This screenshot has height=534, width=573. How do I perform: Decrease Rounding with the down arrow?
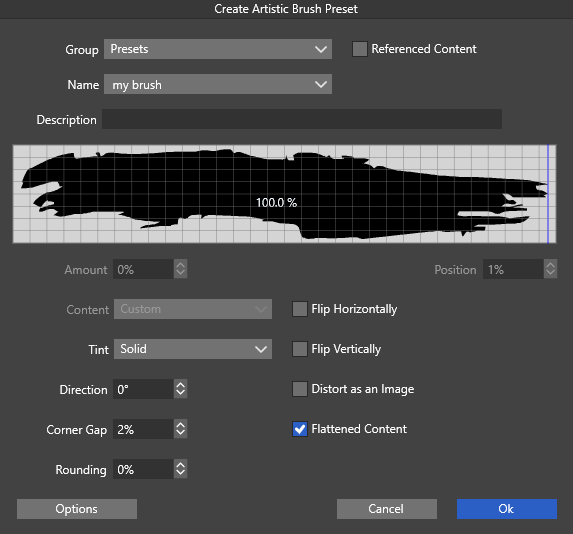click(x=181, y=473)
